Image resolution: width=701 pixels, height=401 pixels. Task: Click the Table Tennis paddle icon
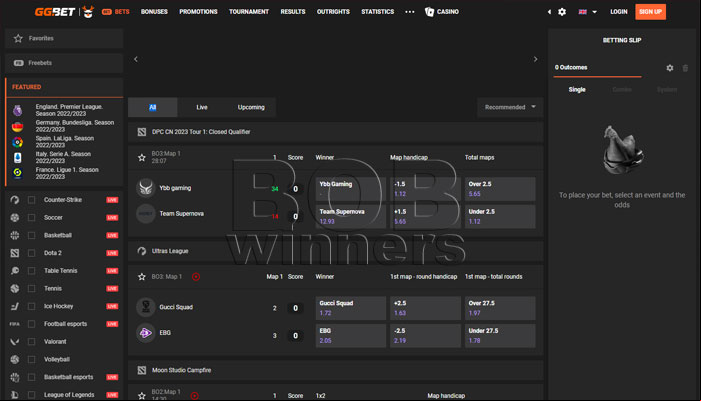pyautogui.click(x=15, y=270)
